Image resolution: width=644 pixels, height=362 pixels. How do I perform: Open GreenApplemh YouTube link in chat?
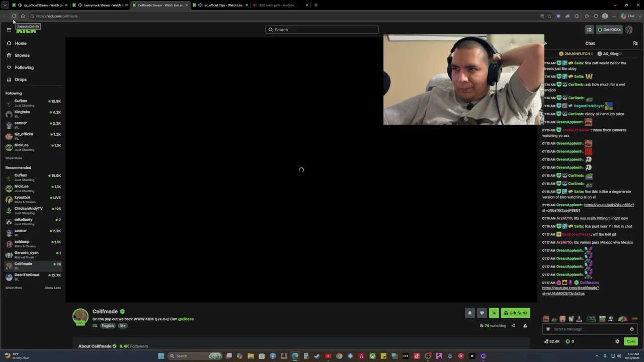click(588, 208)
